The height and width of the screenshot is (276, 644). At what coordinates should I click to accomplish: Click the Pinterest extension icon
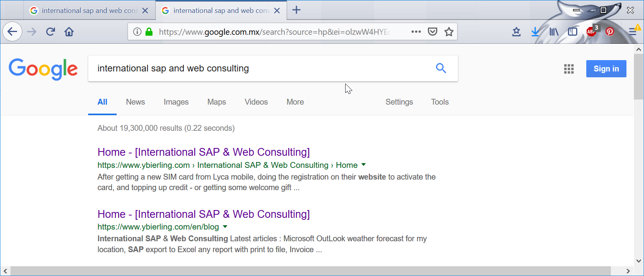(609, 32)
